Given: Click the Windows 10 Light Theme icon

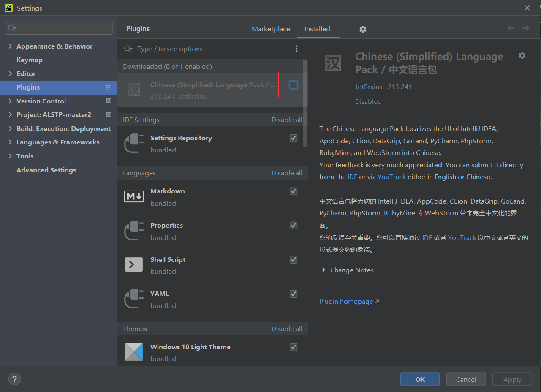Looking at the screenshot, I should tap(133, 352).
